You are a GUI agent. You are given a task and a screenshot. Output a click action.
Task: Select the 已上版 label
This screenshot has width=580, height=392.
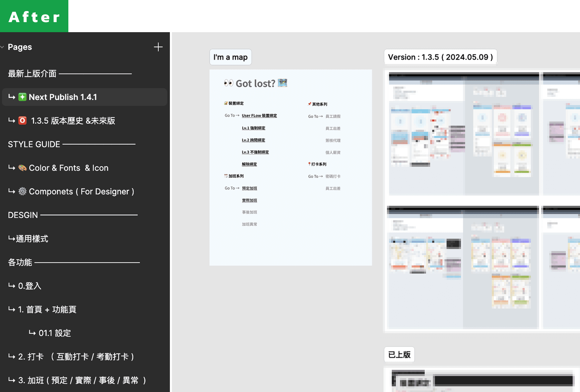(399, 354)
